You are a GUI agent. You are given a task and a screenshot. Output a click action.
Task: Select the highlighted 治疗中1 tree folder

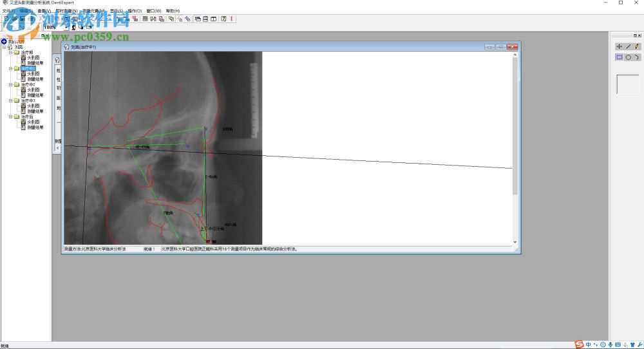pyautogui.click(x=28, y=68)
